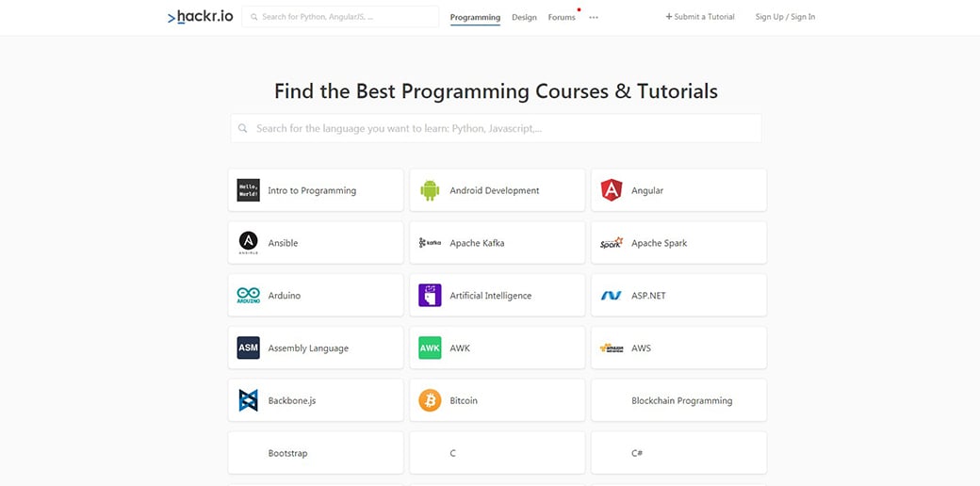
Task: Expand the more options ellipsis menu
Action: pyautogui.click(x=594, y=17)
